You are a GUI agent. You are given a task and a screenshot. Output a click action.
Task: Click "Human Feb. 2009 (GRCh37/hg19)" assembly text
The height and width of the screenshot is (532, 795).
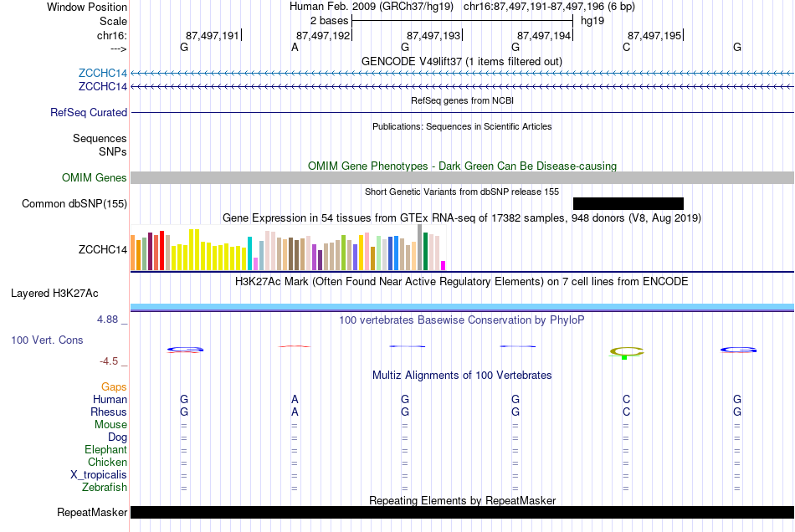coord(371,7)
